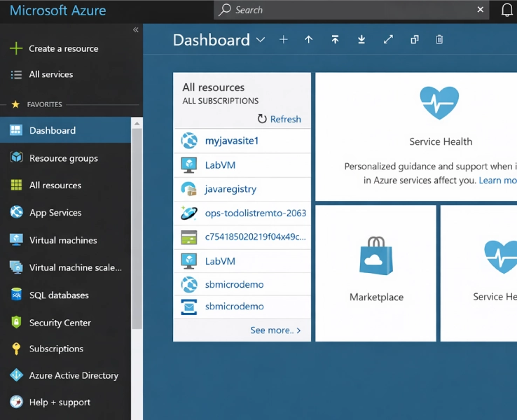Click the sbmicrodemo envelope service bus icon
This screenshot has height=420, width=517.
coord(189,307)
